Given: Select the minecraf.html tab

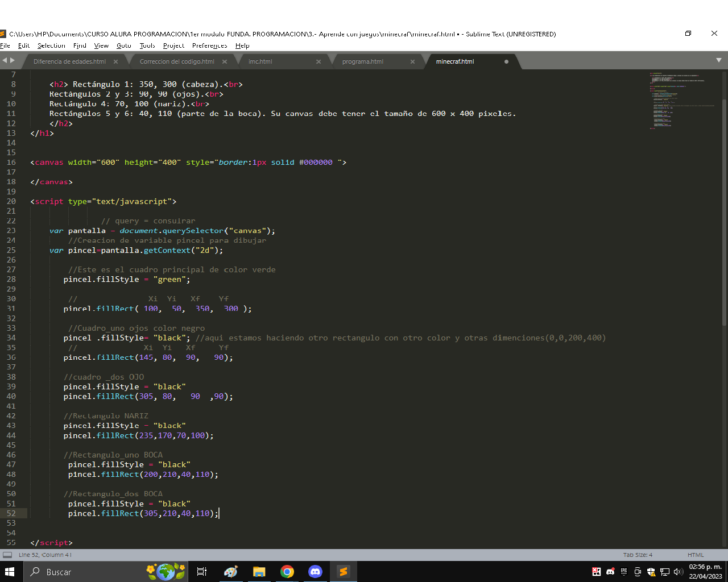Looking at the screenshot, I should (455, 61).
